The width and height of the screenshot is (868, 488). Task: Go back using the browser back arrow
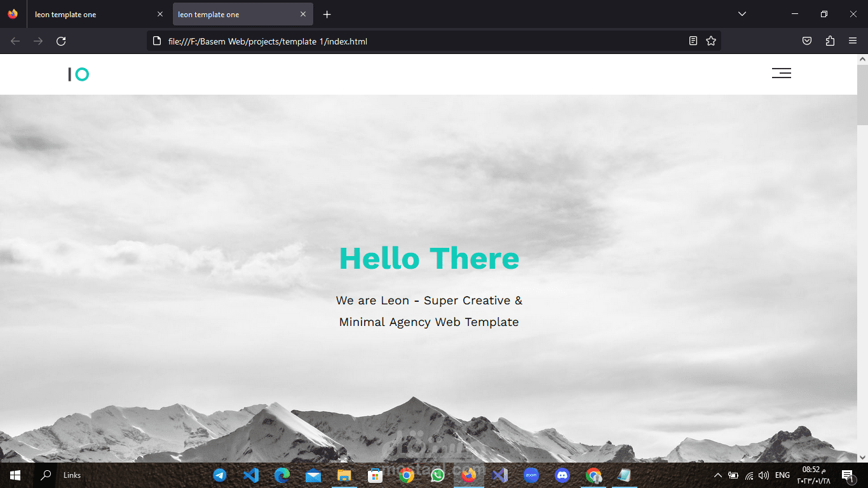15,41
